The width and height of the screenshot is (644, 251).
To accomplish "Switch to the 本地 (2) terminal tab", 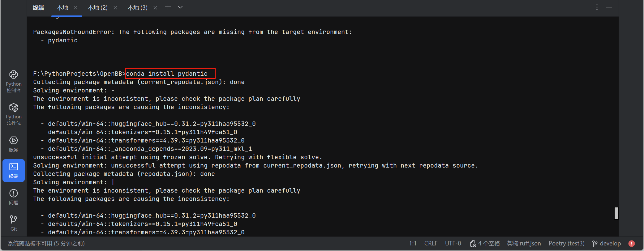I will click(x=97, y=7).
